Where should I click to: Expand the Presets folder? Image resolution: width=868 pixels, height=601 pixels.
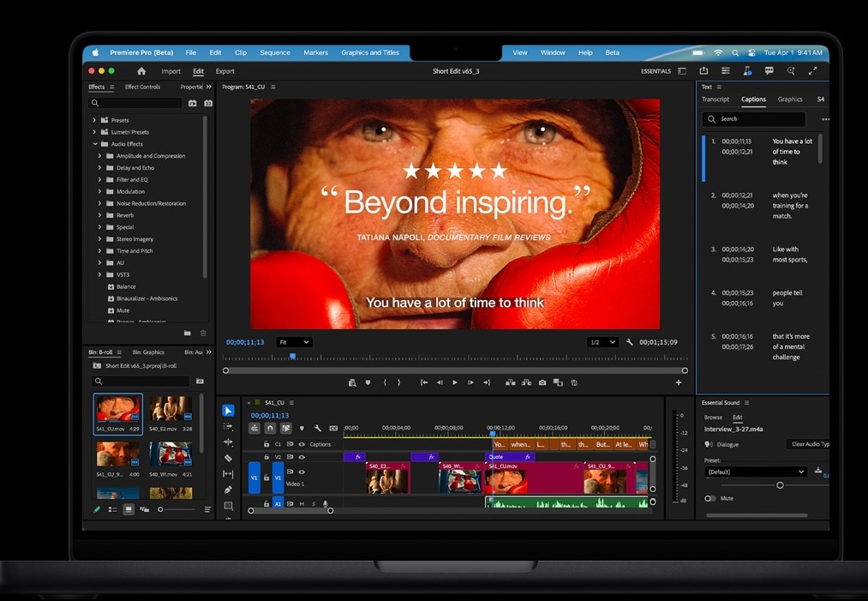[94, 120]
